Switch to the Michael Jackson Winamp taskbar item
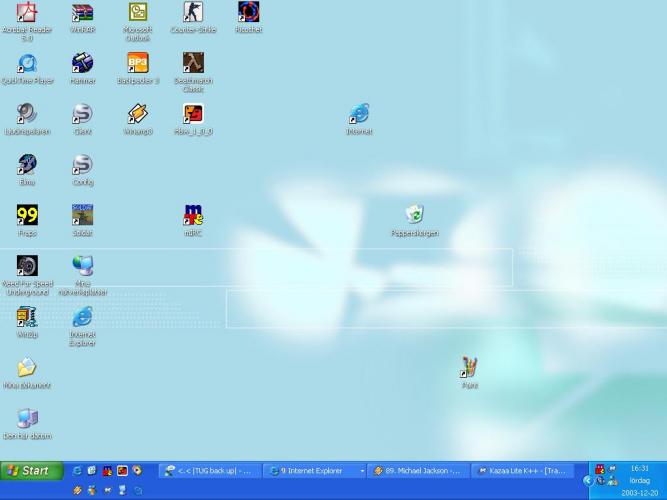 (416, 471)
